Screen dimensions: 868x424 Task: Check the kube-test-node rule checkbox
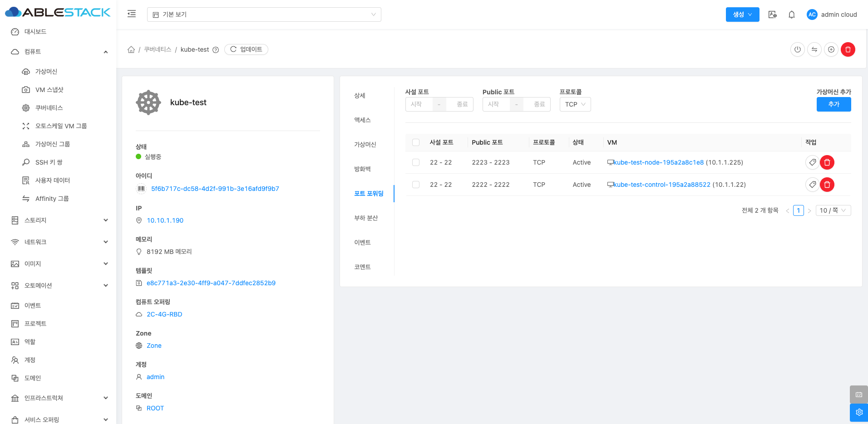(x=415, y=162)
